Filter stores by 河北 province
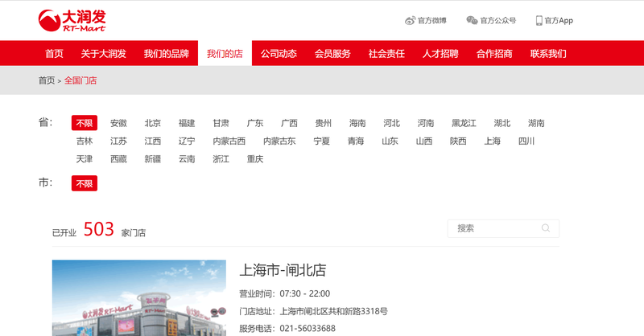This screenshot has width=644, height=336. tap(391, 123)
